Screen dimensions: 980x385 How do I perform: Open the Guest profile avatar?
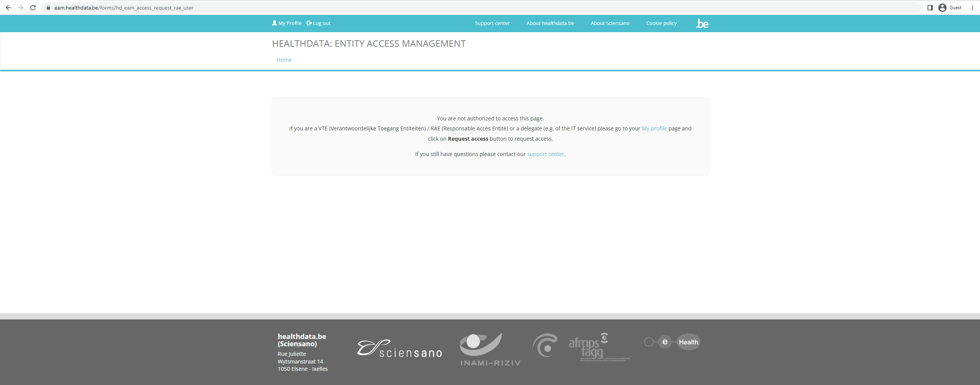[951, 8]
